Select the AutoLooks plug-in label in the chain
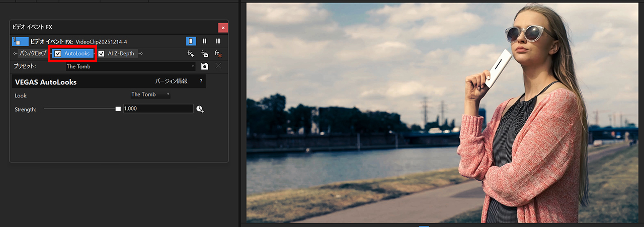644x227 pixels. pos(77,54)
